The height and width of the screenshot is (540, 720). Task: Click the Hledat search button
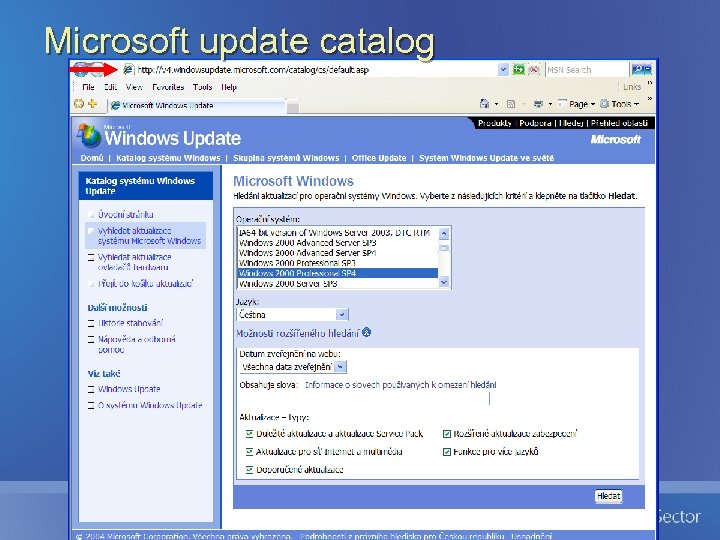[x=608, y=496]
